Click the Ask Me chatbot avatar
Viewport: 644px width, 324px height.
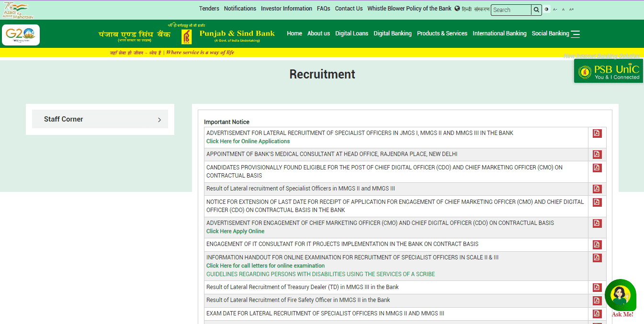[621, 295]
